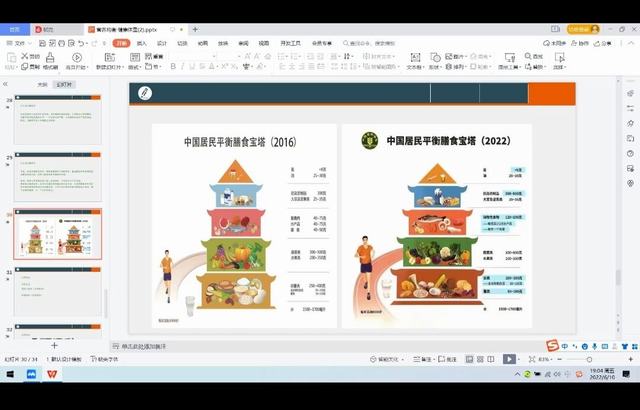The width and height of the screenshot is (640, 410).
Task: Click the New Slide icon
Action: [x=108, y=58]
